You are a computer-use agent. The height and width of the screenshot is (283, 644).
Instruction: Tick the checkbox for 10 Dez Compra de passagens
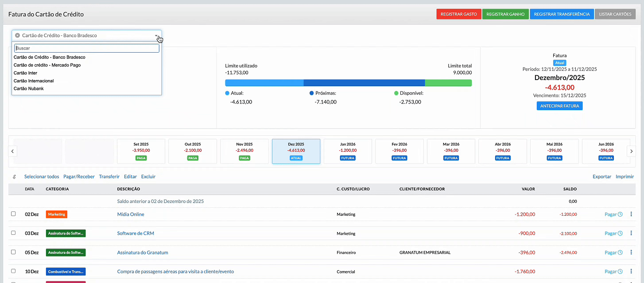coord(13,271)
